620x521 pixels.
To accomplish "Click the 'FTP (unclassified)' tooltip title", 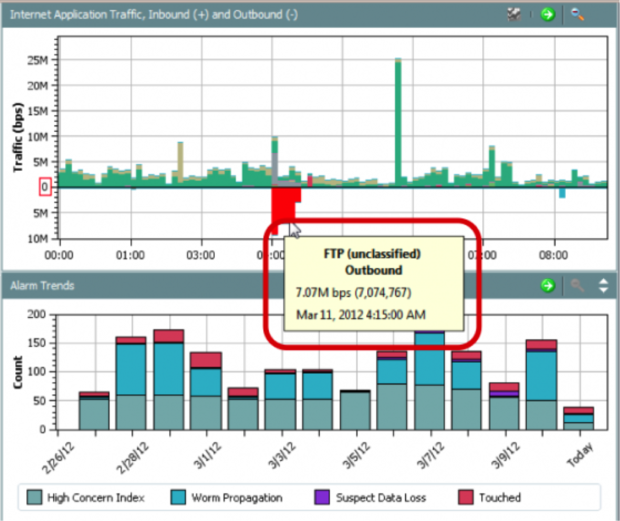I will [372, 253].
